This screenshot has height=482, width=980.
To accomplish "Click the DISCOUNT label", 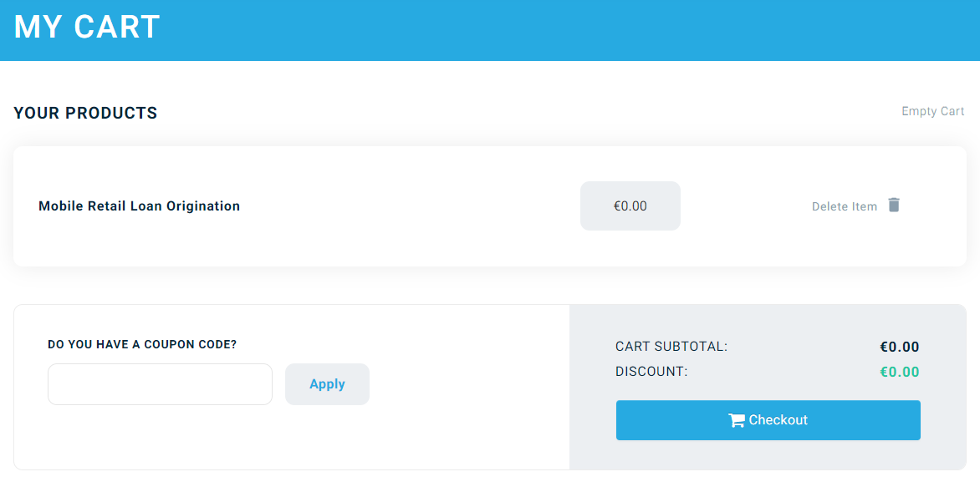I will pos(651,372).
